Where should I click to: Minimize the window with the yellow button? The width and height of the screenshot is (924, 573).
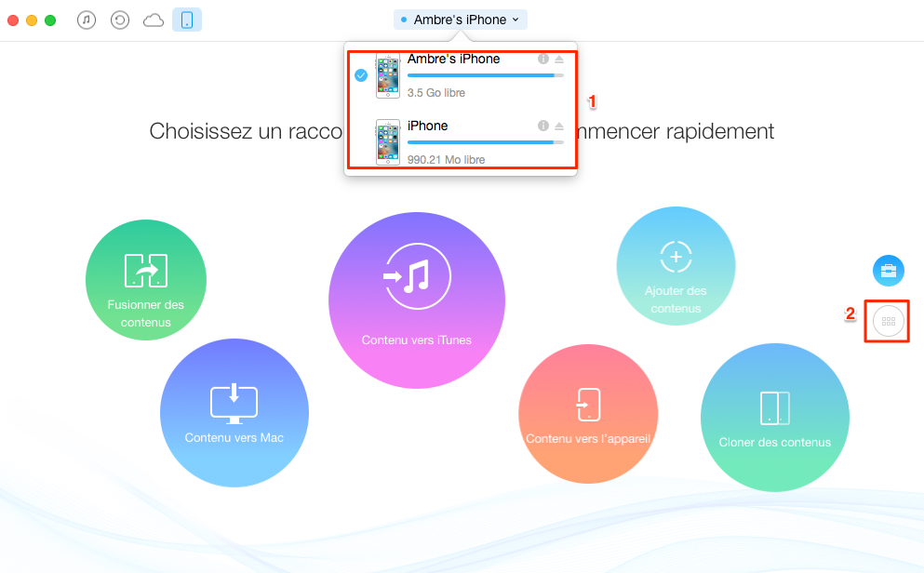tap(32, 20)
